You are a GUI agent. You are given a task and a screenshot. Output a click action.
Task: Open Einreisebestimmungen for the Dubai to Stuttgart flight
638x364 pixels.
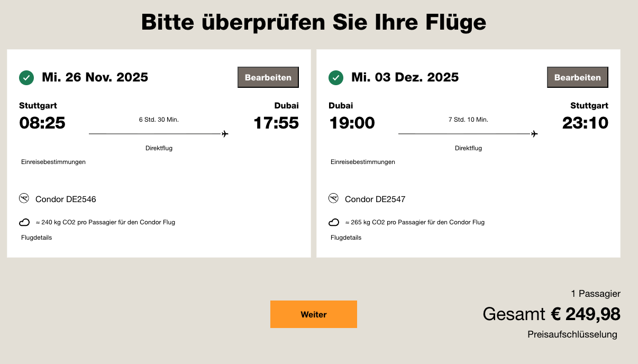[x=363, y=162]
